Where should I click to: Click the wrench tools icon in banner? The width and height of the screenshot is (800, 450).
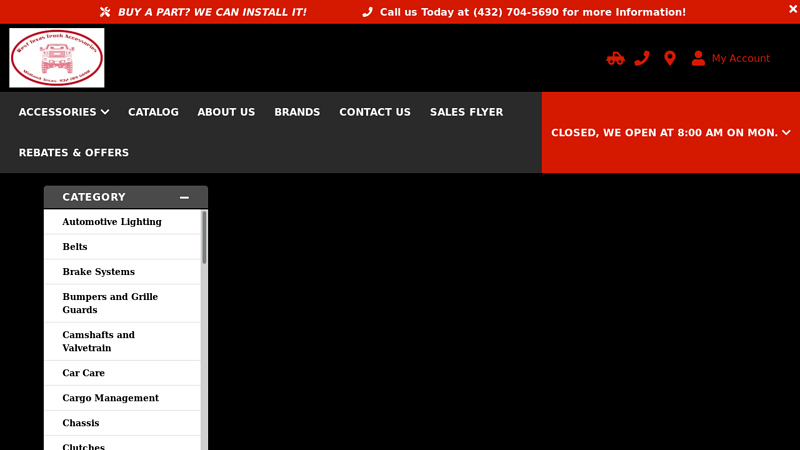coord(105,12)
